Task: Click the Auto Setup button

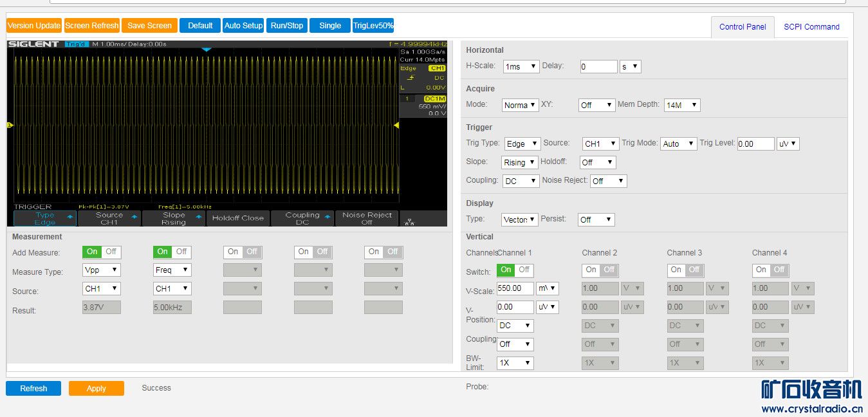Action: pyautogui.click(x=243, y=26)
